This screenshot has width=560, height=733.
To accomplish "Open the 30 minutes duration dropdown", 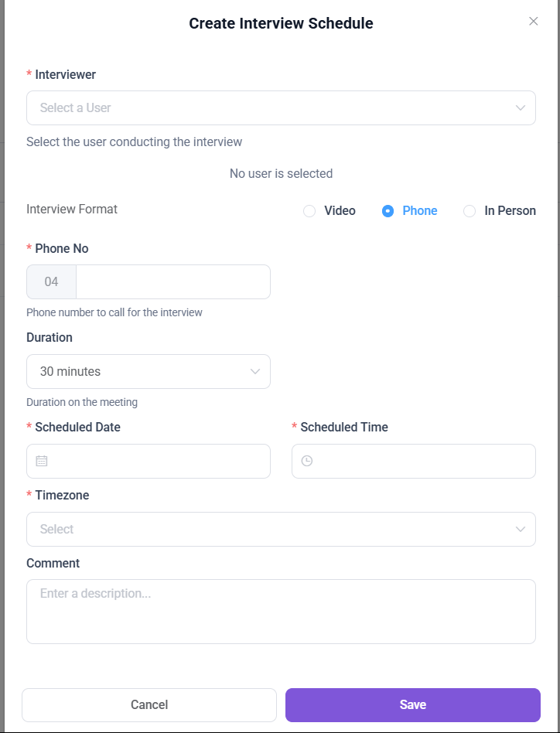I will (139, 372).
